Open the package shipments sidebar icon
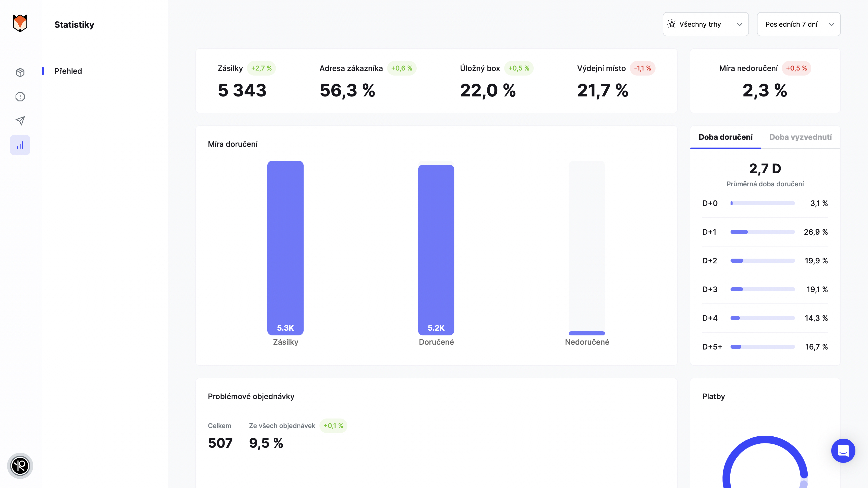868x488 pixels. pyautogui.click(x=20, y=73)
